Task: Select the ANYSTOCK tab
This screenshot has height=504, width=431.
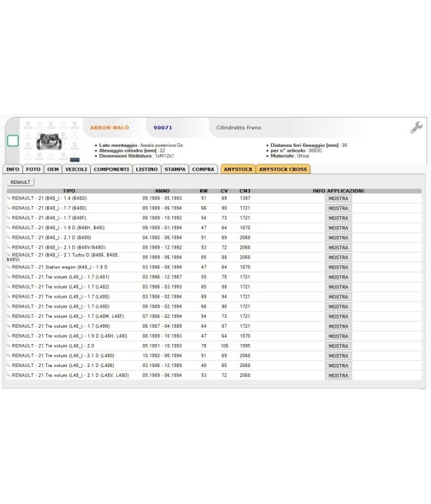Action: [238, 169]
